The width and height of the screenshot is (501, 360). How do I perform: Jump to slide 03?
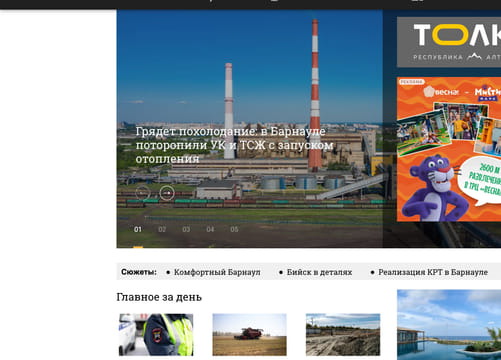pyautogui.click(x=186, y=229)
